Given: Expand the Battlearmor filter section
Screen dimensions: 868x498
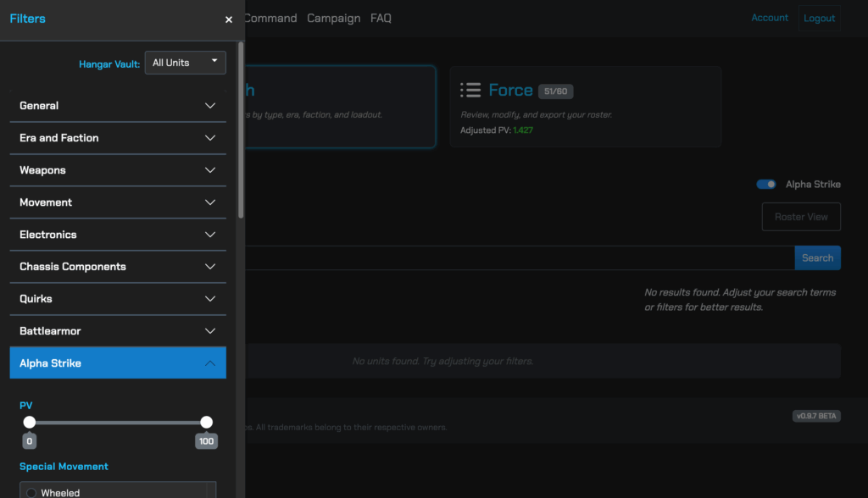Looking at the screenshot, I should pos(118,331).
